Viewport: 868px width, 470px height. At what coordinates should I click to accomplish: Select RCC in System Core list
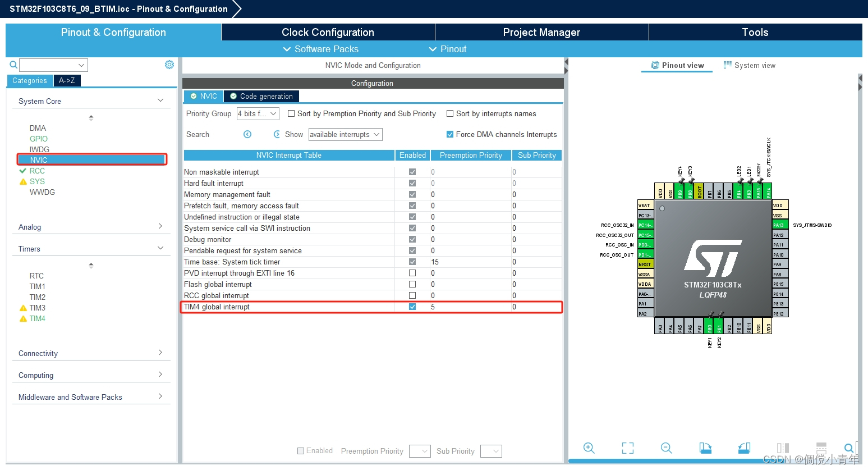(x=37, y=171)
